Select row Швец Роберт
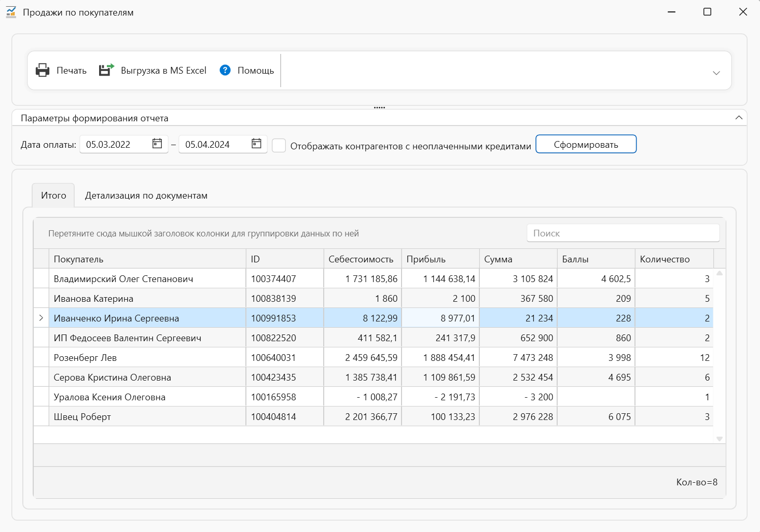Image resolution: width=760 pixels, height=532 pixels. pos(374,416)
